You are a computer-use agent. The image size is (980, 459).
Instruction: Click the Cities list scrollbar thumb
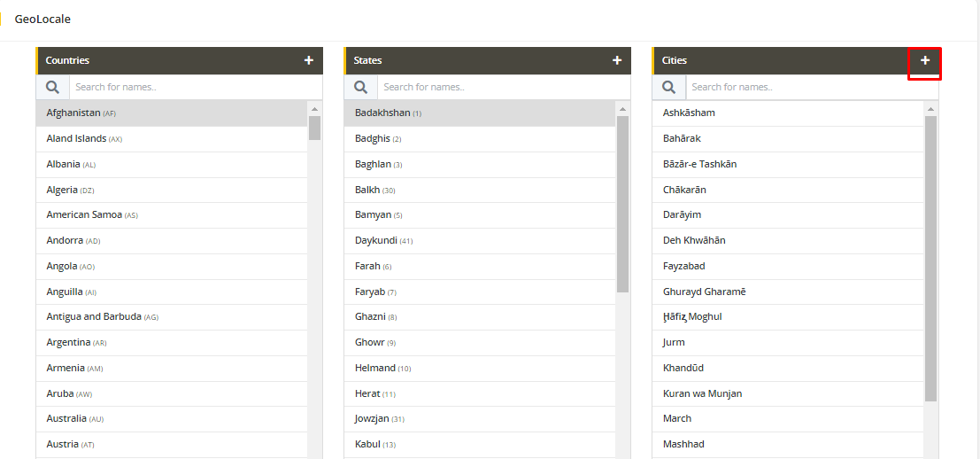(930, 257)
